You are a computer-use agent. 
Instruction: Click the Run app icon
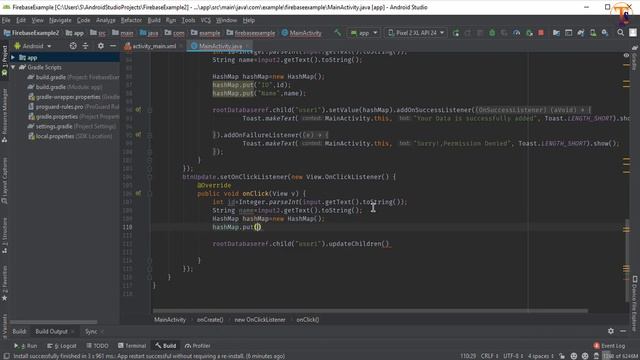click(x=456, y=33)
